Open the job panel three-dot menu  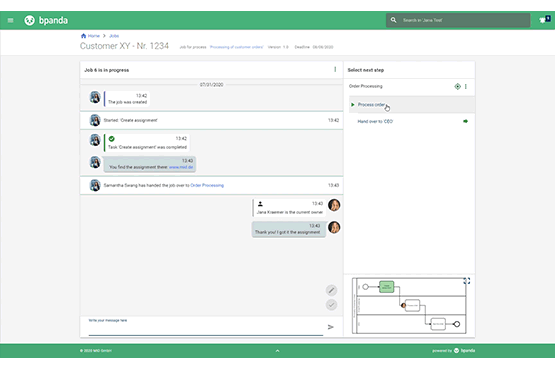pos(335,69)
